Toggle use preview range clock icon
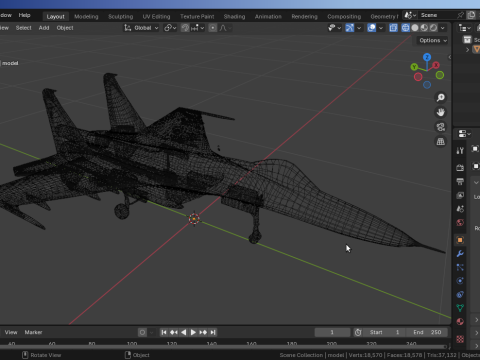 coord(358,332)
